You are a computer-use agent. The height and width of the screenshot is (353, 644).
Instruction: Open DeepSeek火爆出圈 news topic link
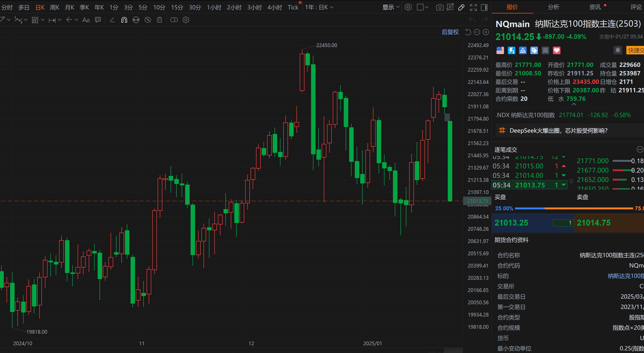558,130
